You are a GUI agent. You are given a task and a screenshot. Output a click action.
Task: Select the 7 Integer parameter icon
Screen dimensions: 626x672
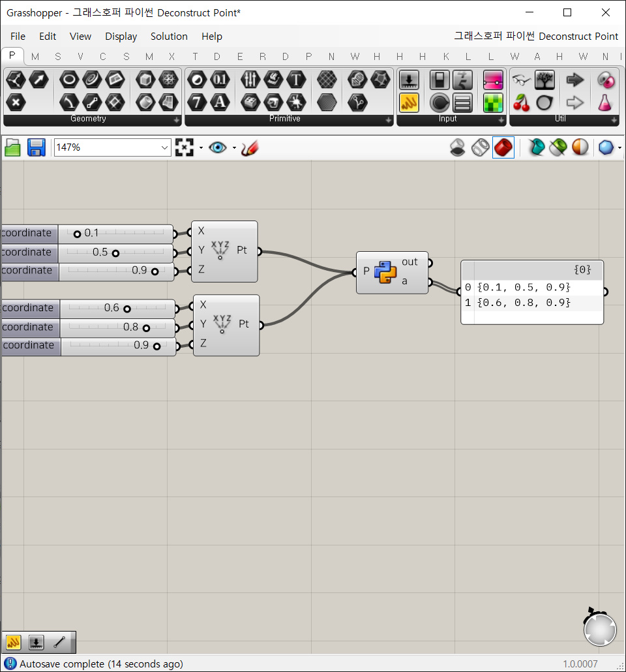click(197, 102)
